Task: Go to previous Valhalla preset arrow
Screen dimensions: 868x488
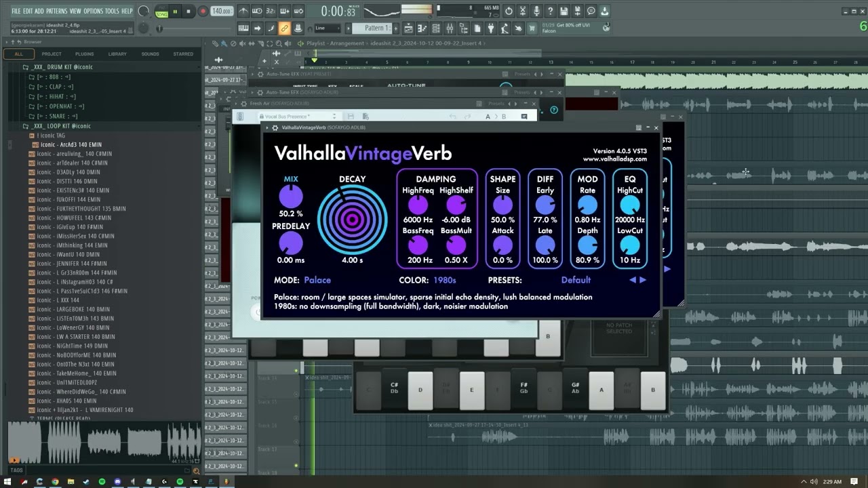Action: pyautogui.click(x=633, y=280)
